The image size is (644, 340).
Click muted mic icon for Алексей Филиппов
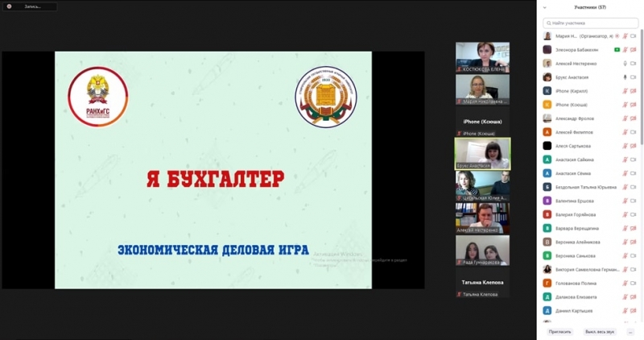[625, 132]
